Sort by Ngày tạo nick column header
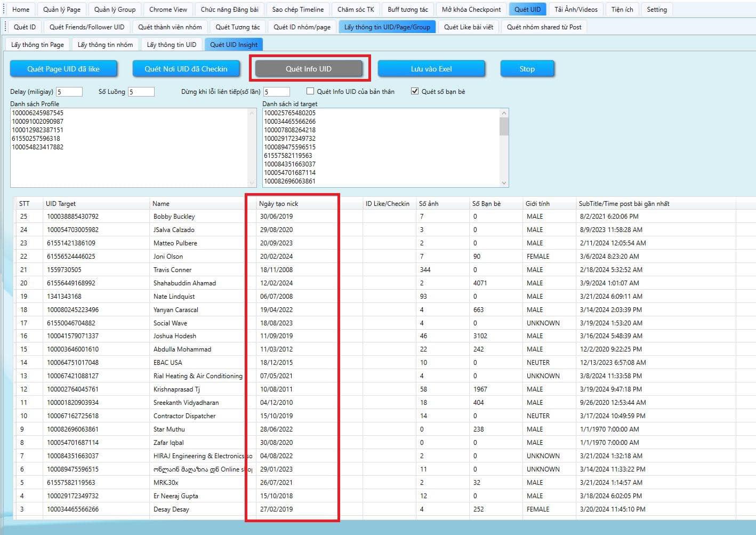 pyautogui.click(x=279, y=204)
